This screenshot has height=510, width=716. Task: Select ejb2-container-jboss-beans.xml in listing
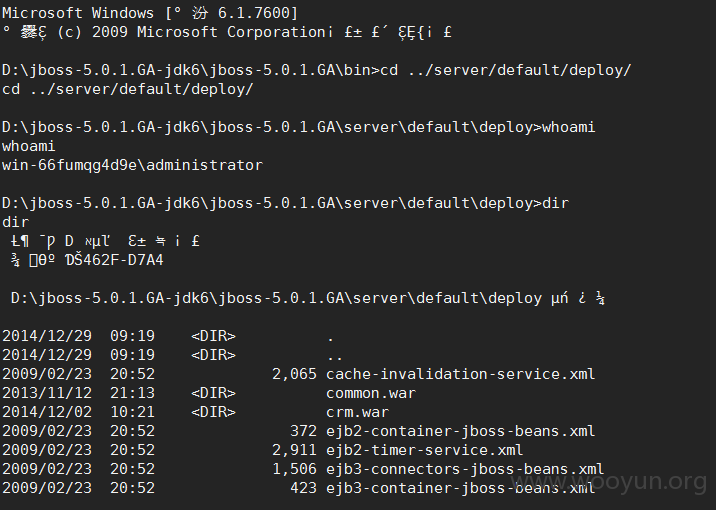pyautogui.click(x=460, y=431)
